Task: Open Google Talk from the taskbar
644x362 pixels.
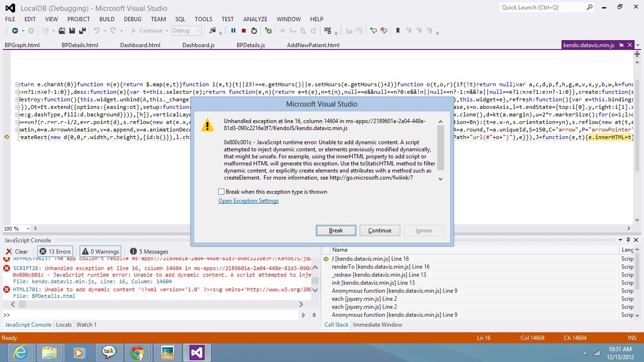Action: coord(108,352)
